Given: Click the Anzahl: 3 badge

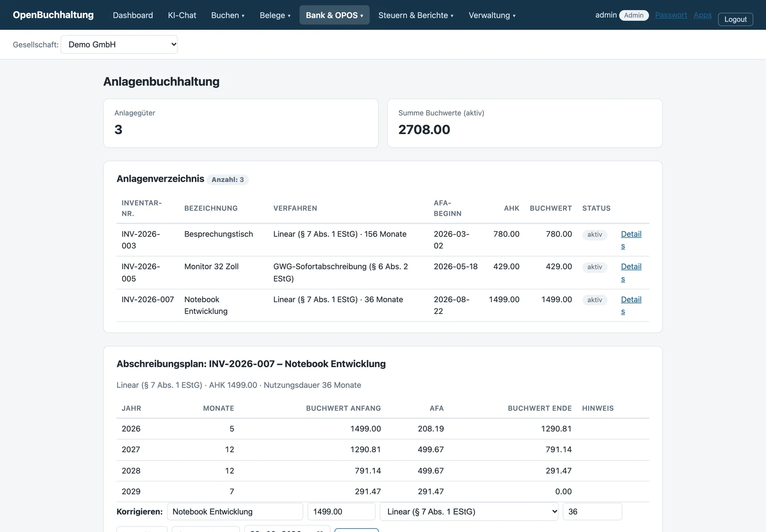Looking at the screenshot, I should 228,180.
